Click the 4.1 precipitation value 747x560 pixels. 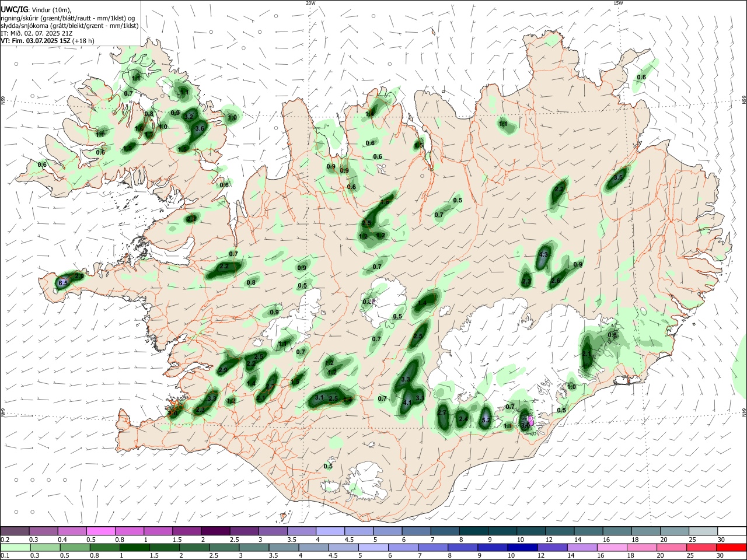click(x=408, y=402)
